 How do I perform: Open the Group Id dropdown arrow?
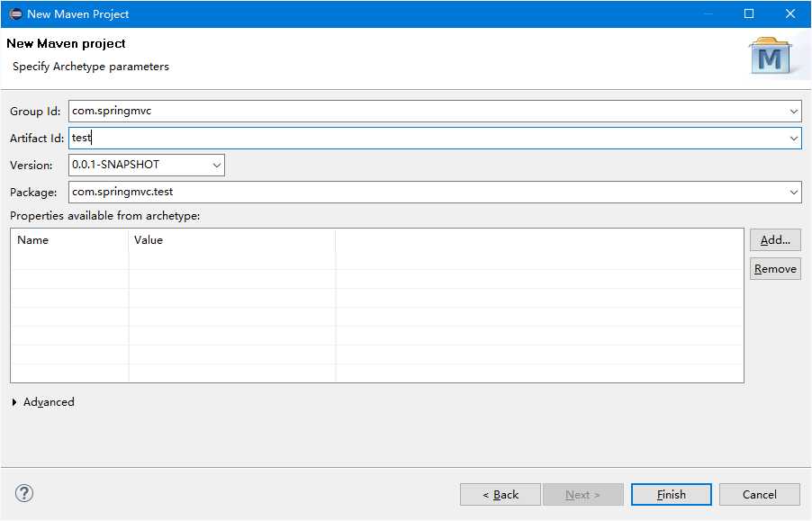pyautogui.click(x=793, y=112)
